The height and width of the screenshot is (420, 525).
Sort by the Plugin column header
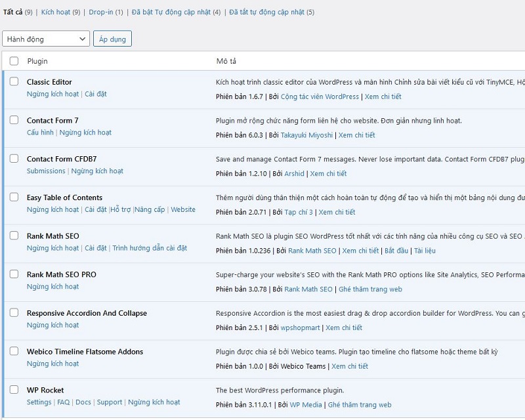(37, 61)
